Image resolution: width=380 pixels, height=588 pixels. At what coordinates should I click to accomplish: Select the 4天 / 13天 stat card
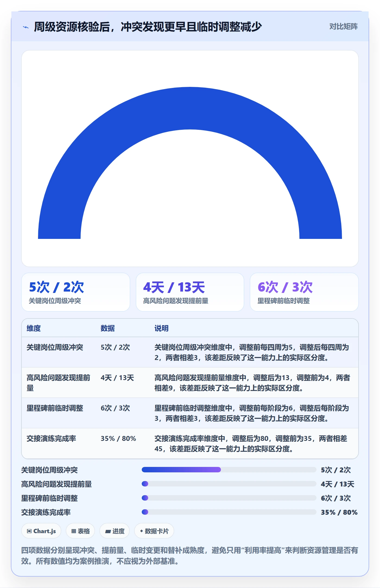[190, 292]
